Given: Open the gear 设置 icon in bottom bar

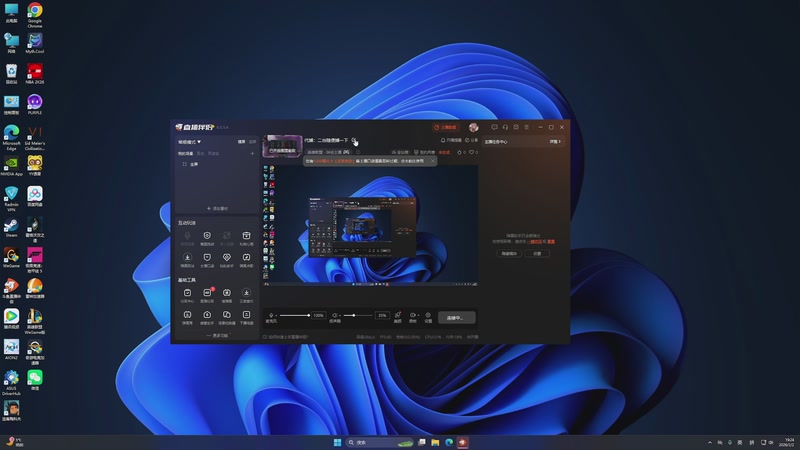Looking at the screenshot, I should [428, 315].
